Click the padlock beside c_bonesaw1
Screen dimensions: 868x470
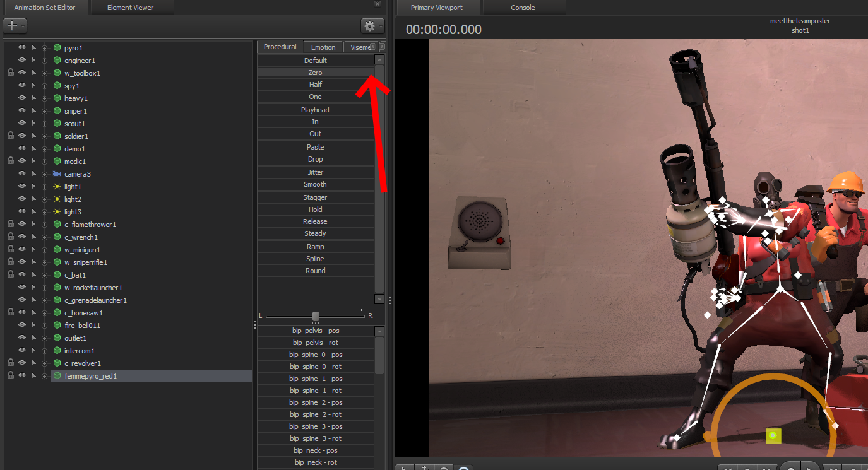point(11,313)
